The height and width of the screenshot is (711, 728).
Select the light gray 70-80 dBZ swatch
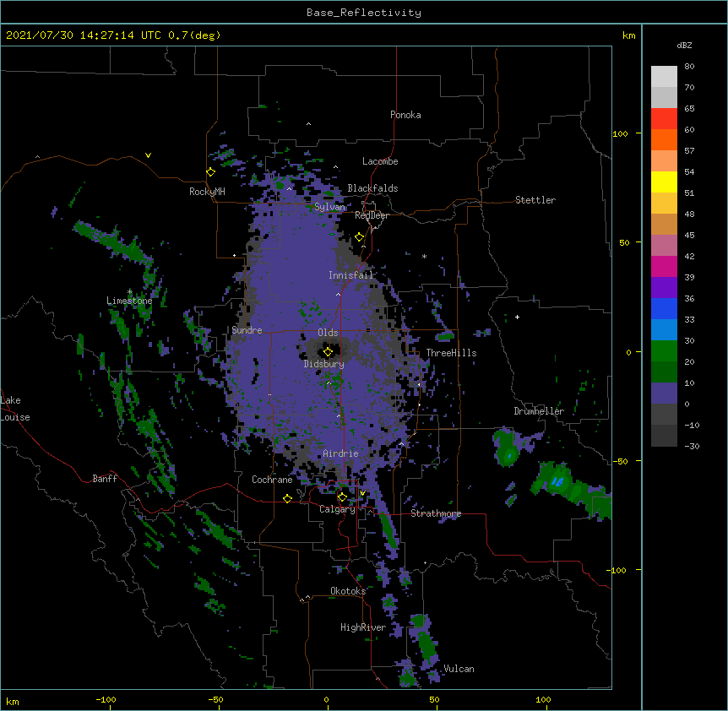pyautogui.click(x=664, y=77)
